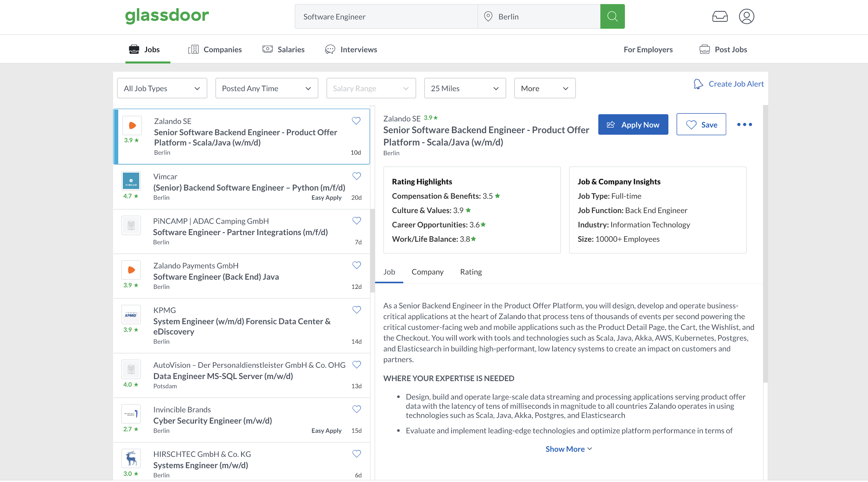868x482 pixels.
Task: Click the Berlin location field
Action: (539, 16)
